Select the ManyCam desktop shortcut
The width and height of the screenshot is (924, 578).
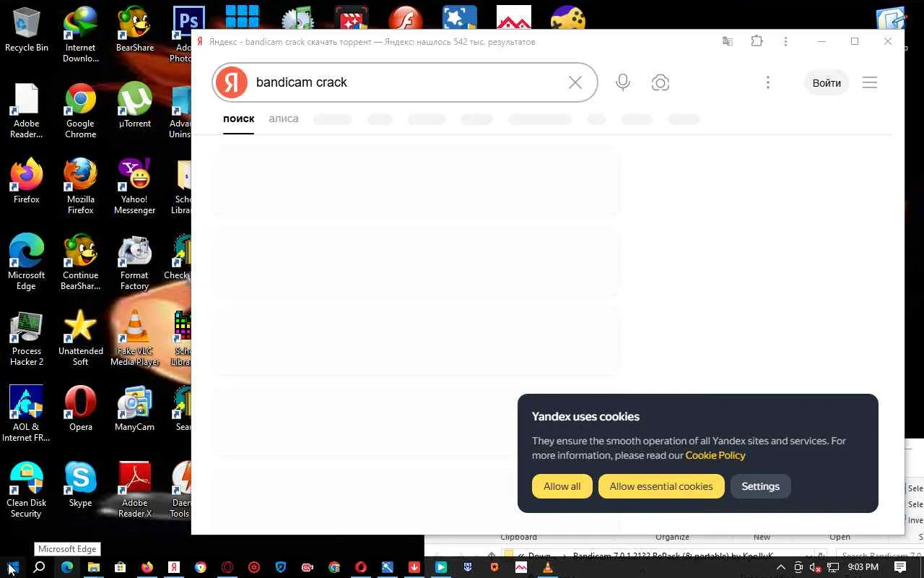pos(135,410)
